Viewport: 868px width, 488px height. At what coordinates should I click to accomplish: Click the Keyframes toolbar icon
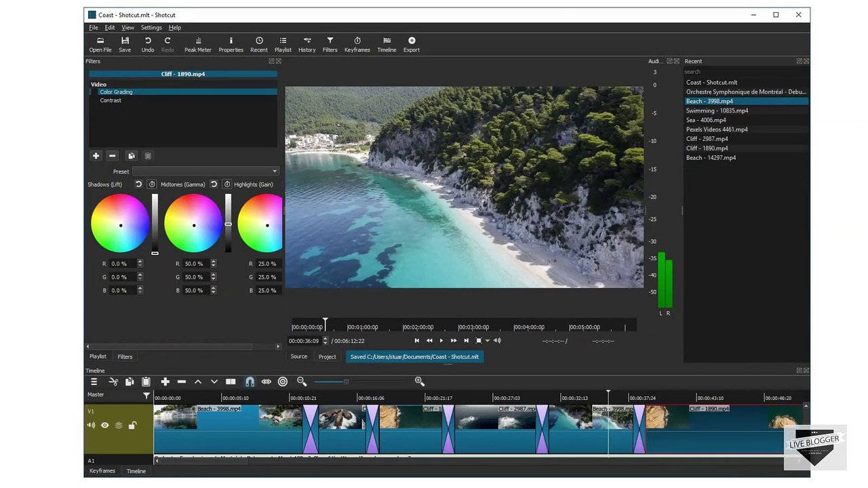[x=357, y=44]
